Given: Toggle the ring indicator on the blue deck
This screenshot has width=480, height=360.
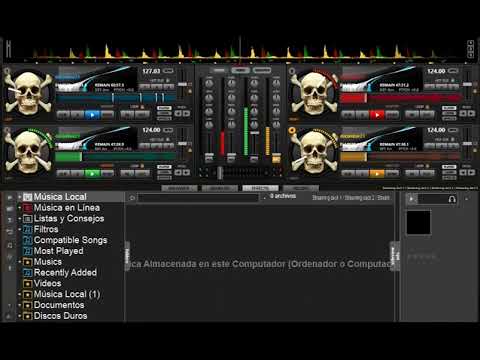Looking at the screenshot, I should click(x=7, y=71).
